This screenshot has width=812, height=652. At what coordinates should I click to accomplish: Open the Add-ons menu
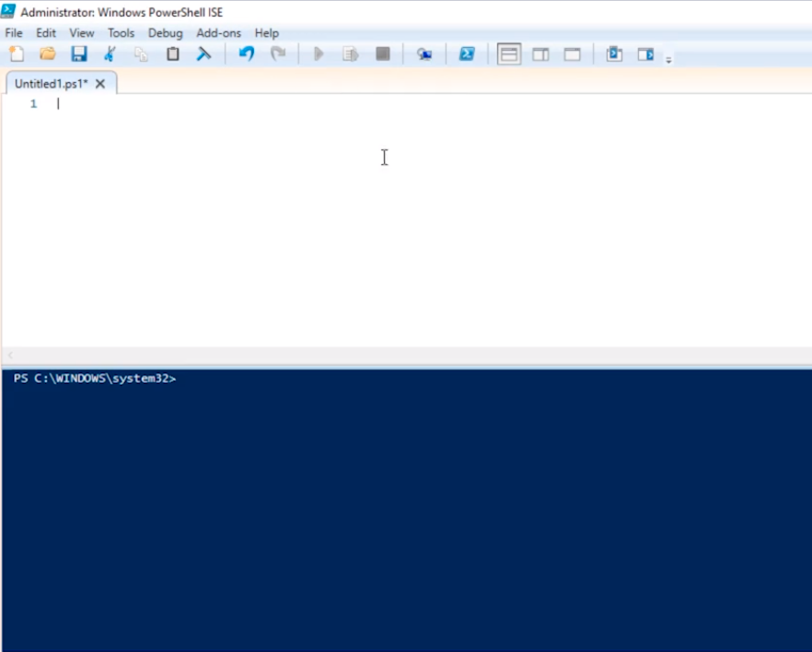218,33
